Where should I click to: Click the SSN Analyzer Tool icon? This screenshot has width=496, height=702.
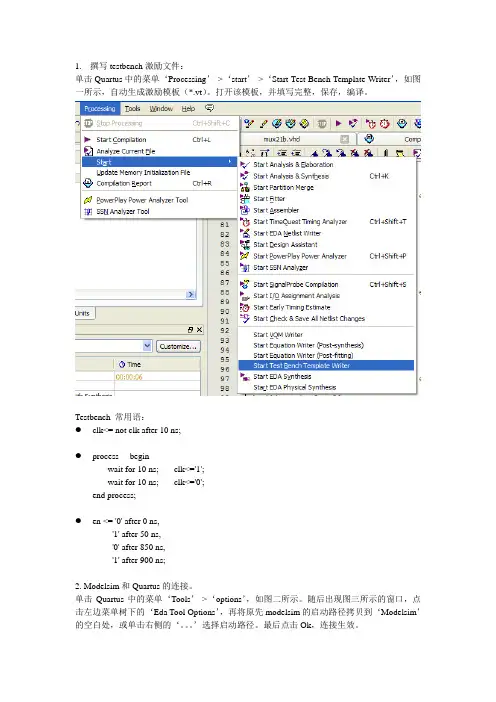pyautogui.click(x=88, y=211)
